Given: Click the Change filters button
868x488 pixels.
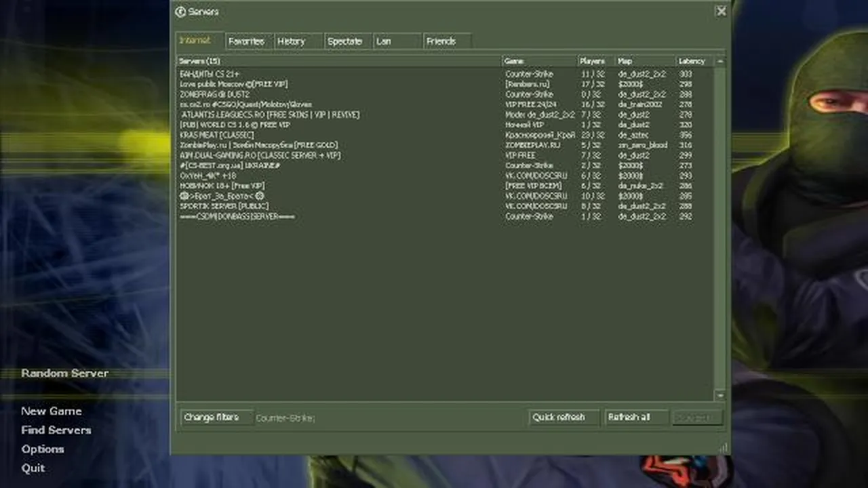Looking at the screenshot, I should (216, 418).
